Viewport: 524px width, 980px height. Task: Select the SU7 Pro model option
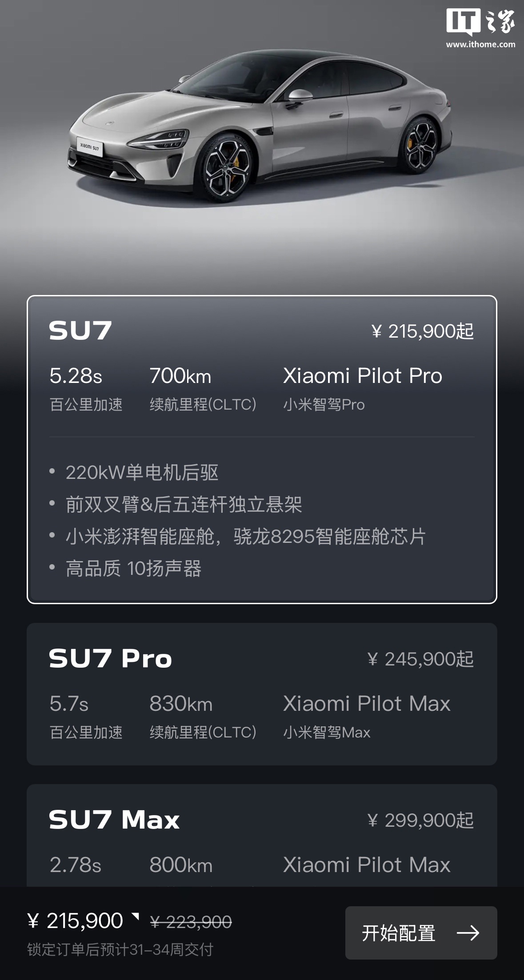tap(110, 658)
